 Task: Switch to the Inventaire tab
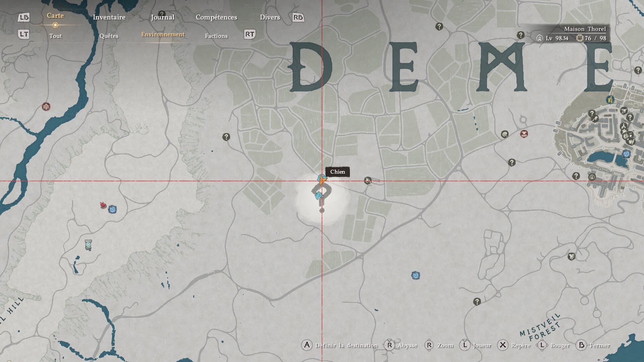[109, 17]
